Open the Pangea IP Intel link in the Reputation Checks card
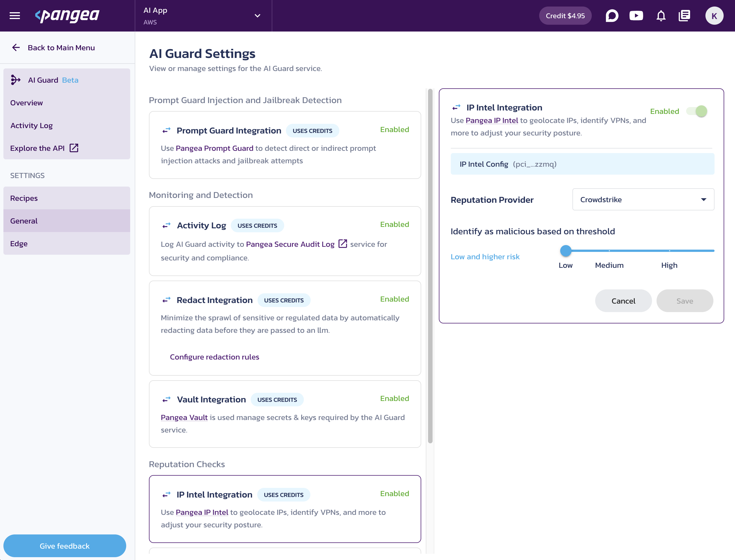735x560 pixels. click(x=202, y=512)
